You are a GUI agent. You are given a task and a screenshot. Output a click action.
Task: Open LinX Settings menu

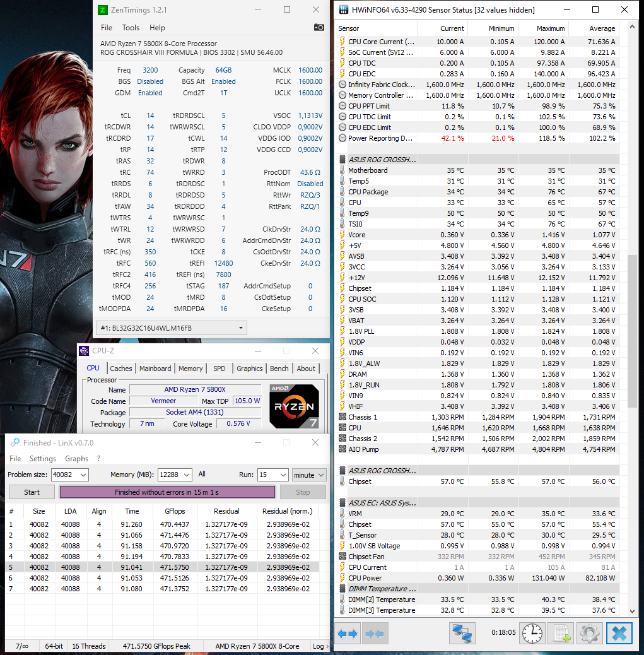43,459
